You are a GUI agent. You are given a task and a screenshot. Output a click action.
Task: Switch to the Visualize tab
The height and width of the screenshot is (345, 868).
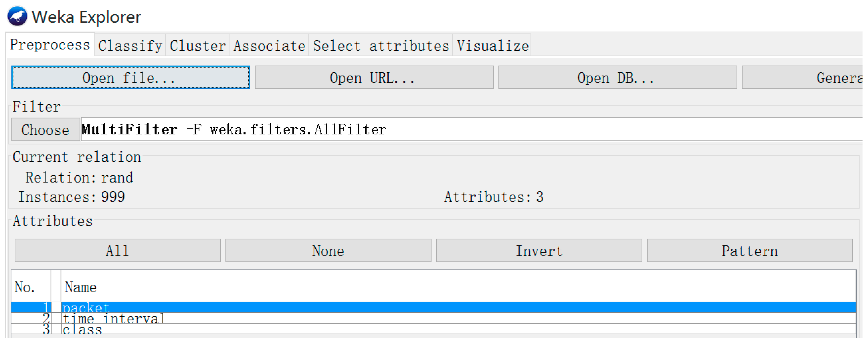pos(492,45)
